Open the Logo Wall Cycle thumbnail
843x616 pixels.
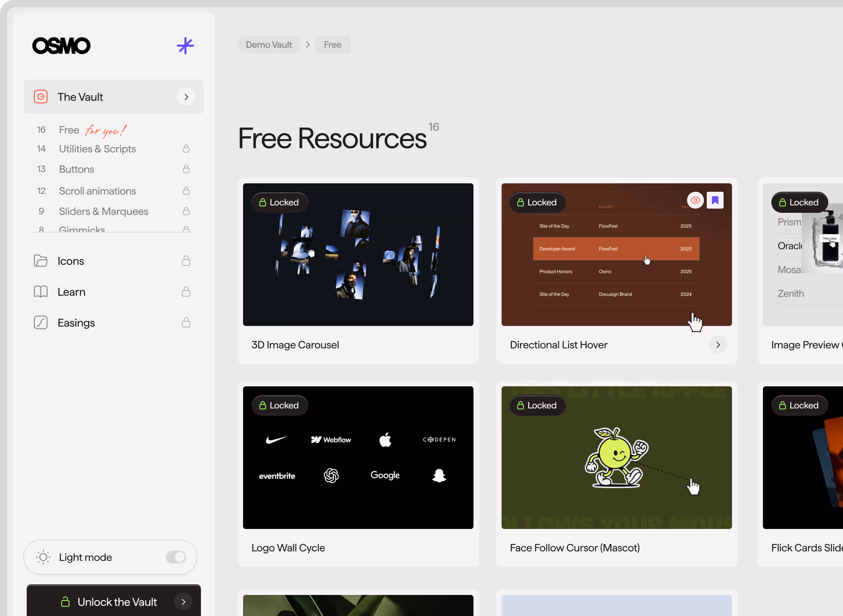click(358, 458)
